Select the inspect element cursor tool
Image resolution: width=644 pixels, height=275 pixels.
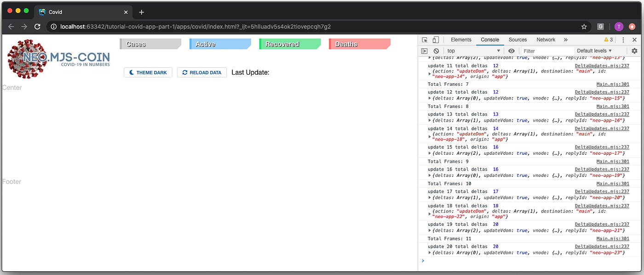424,40
